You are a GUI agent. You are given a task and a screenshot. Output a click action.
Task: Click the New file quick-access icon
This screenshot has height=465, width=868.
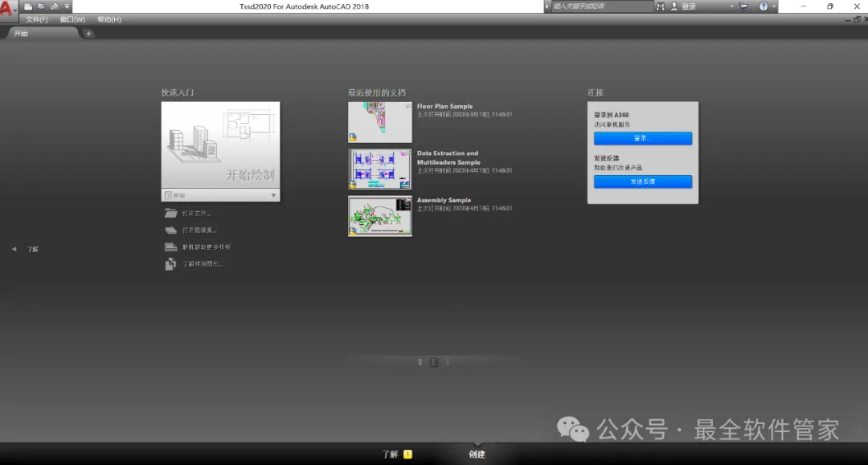coord(27,6)
